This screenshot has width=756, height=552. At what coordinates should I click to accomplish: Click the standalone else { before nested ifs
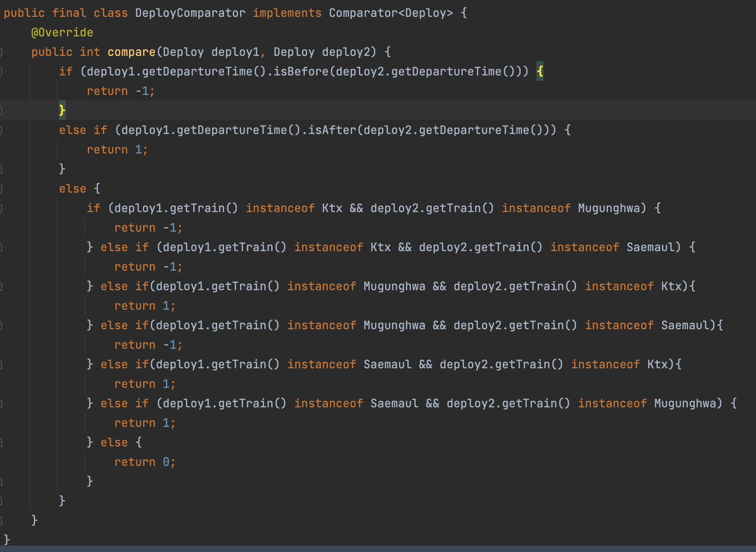80,189
